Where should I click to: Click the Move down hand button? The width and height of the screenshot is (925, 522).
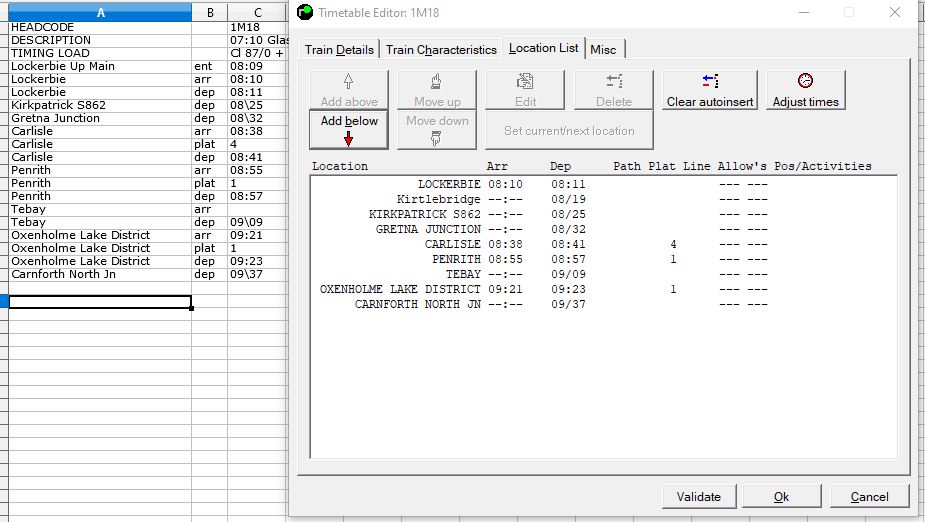tap(437, 129)
